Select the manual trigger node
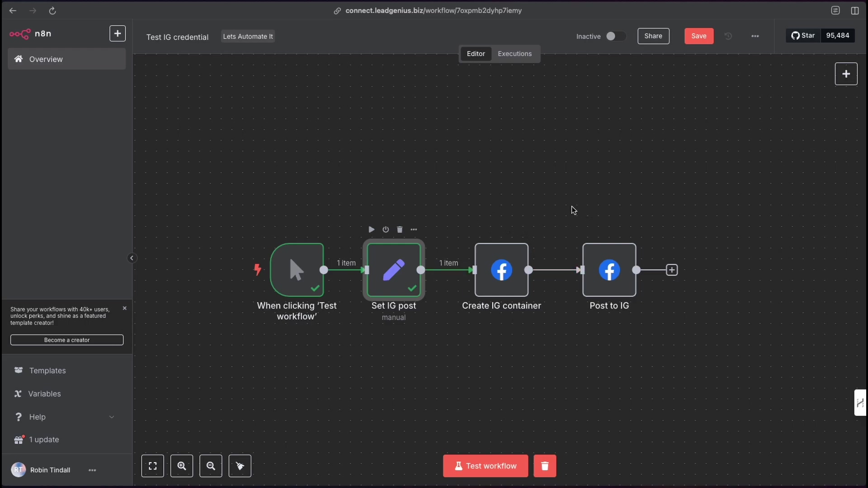868x488 pixels. [x=297, y=270]
